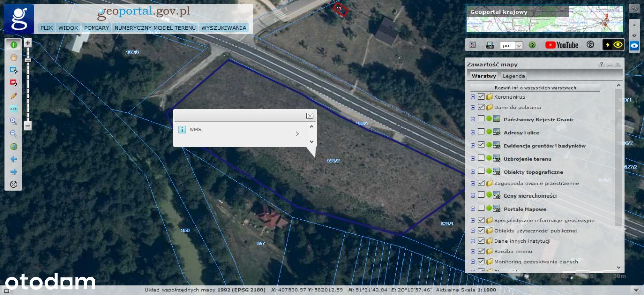Click the WMS add-service icon in toolbar
This screenshot has width=644, height=295.
[x=490, y=45]
